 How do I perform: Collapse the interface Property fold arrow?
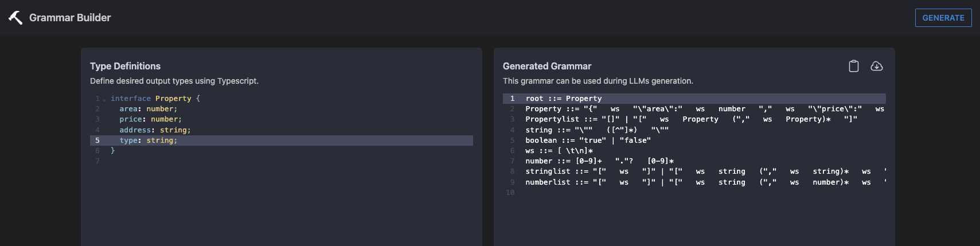[104, 99]
